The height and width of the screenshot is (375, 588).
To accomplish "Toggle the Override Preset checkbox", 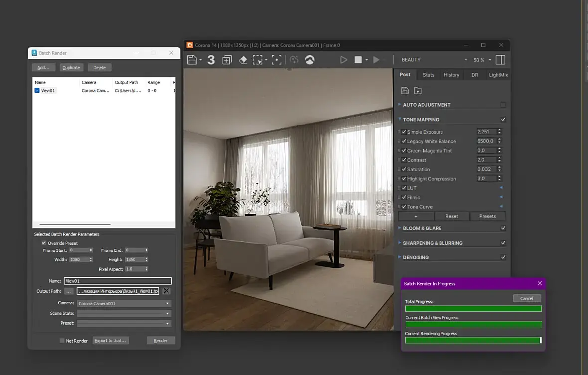I will [x=44, y=243].
